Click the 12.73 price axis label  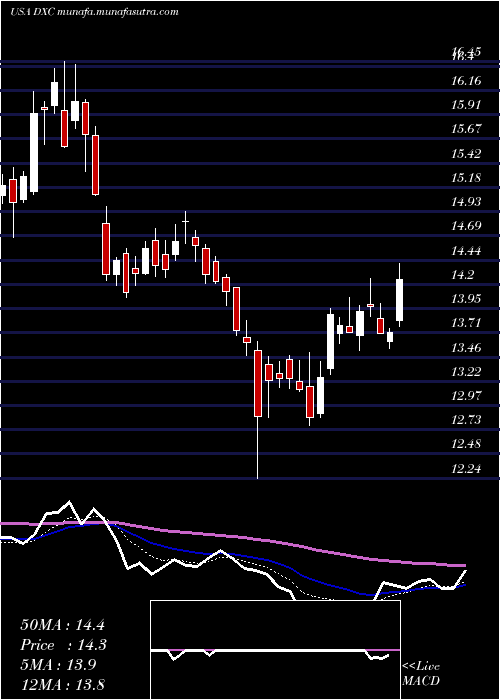[x=466, y=420]
